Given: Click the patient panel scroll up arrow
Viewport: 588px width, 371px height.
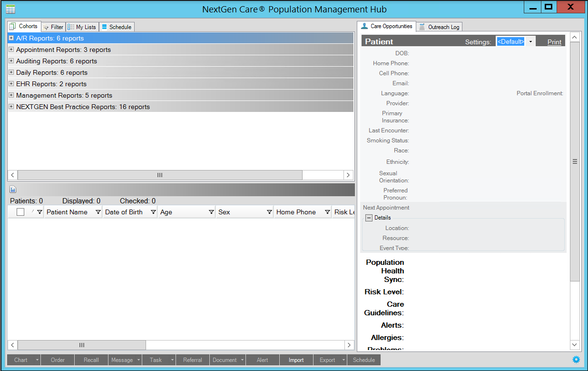Looking at the screenshot, I should tap(575, 37).
